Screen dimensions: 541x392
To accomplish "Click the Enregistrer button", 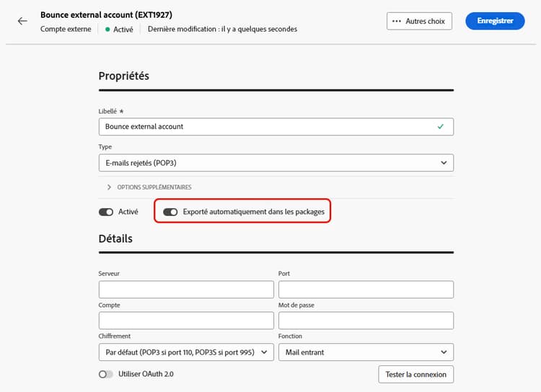I will (495, 22).
